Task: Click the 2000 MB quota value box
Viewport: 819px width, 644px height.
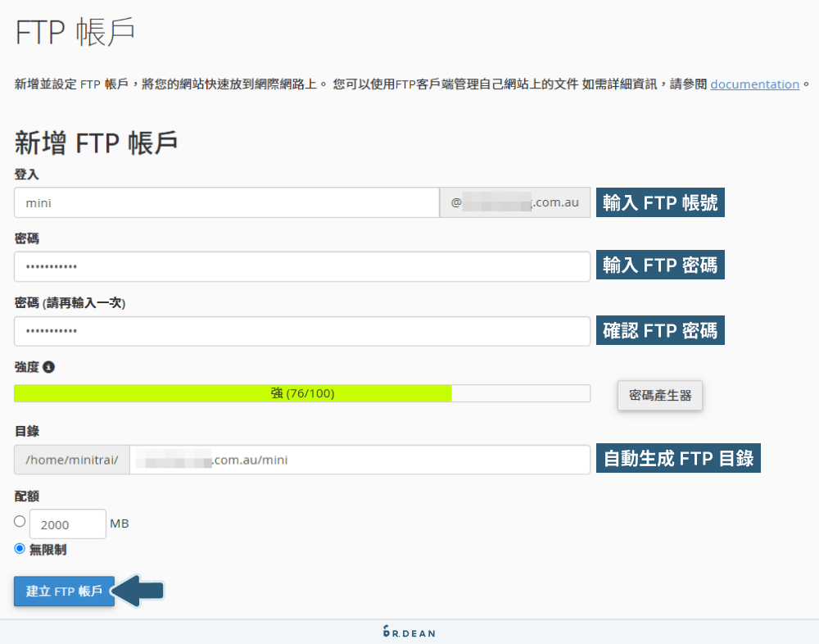Action: coord(67,524)
